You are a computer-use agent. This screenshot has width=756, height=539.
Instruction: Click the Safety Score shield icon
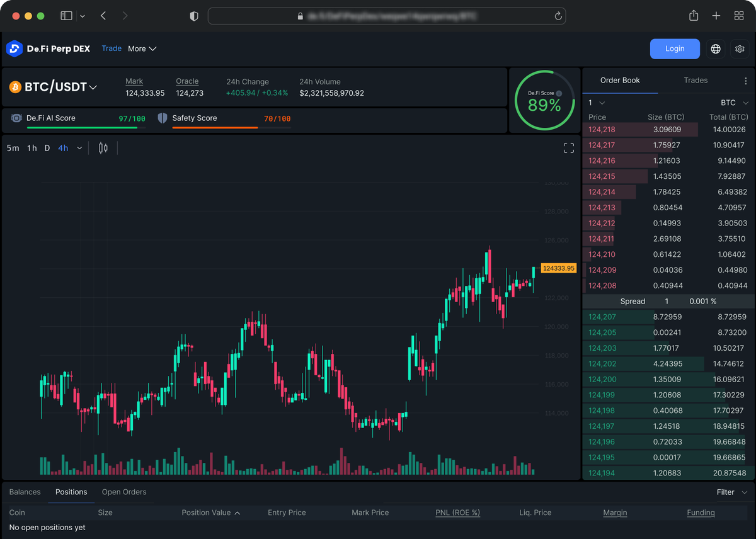click(163, 118)
